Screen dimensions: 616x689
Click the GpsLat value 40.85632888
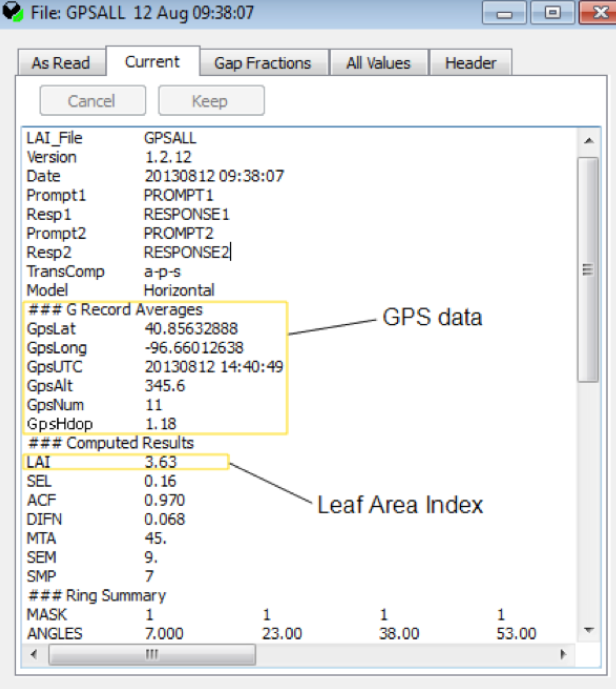[191, 329]
